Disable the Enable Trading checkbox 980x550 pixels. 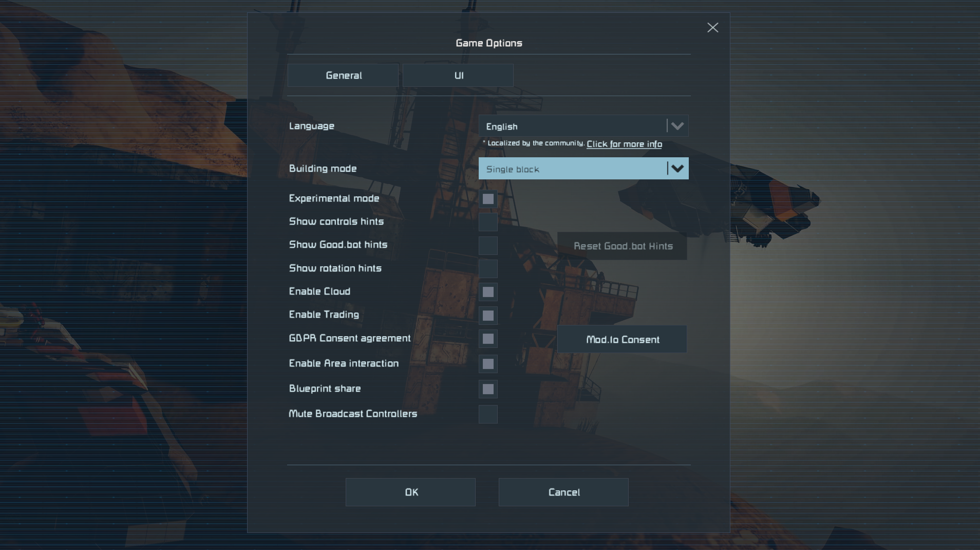[488, 316]
